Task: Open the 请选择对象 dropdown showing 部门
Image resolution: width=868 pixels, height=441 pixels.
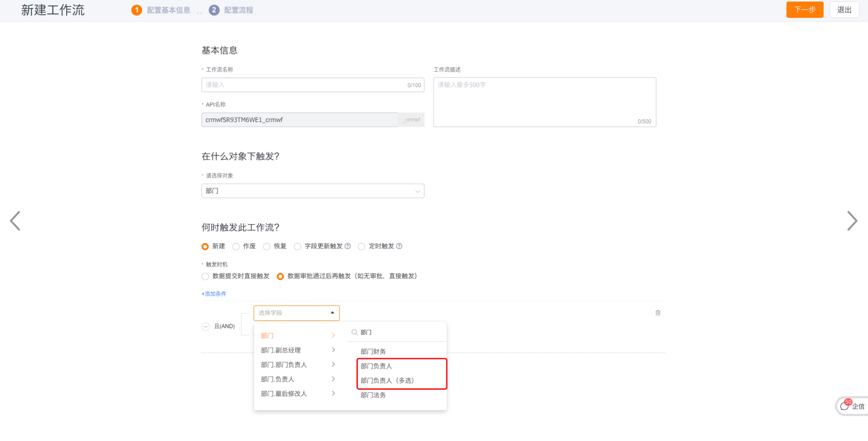Action: pos(312,191)
